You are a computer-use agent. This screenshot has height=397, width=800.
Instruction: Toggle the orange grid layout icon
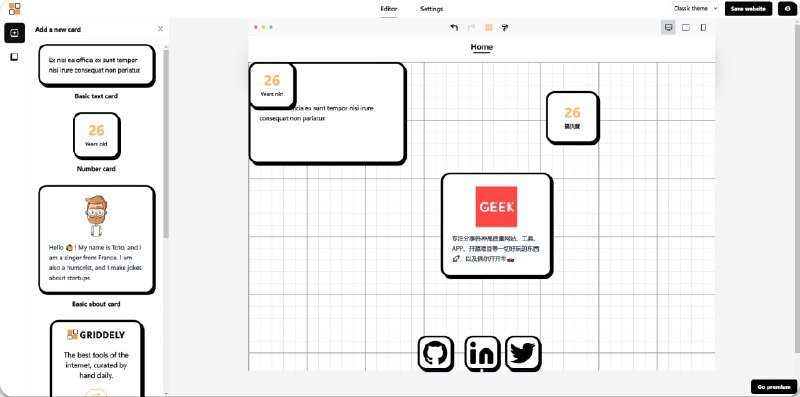coord(489,28)
